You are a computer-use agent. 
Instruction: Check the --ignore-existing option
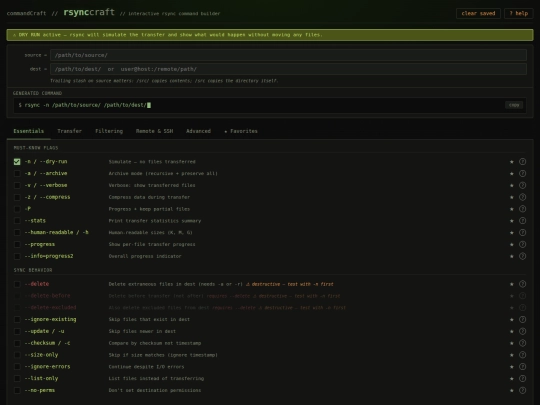point(17,320)
